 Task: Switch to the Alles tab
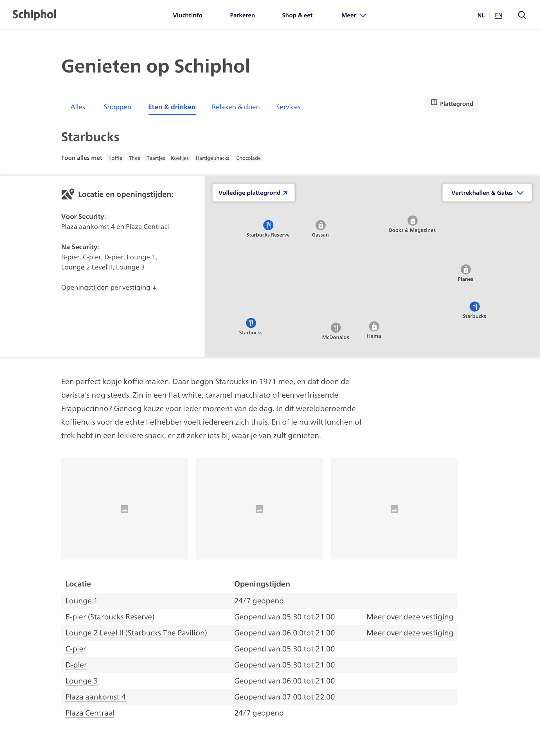(78, 107)
